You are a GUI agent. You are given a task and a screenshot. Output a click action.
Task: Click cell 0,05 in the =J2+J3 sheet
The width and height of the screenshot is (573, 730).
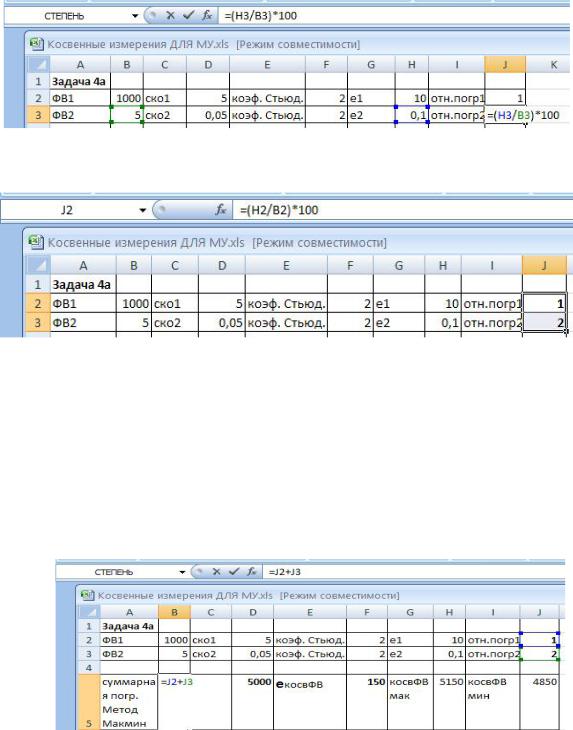(253, 654)
